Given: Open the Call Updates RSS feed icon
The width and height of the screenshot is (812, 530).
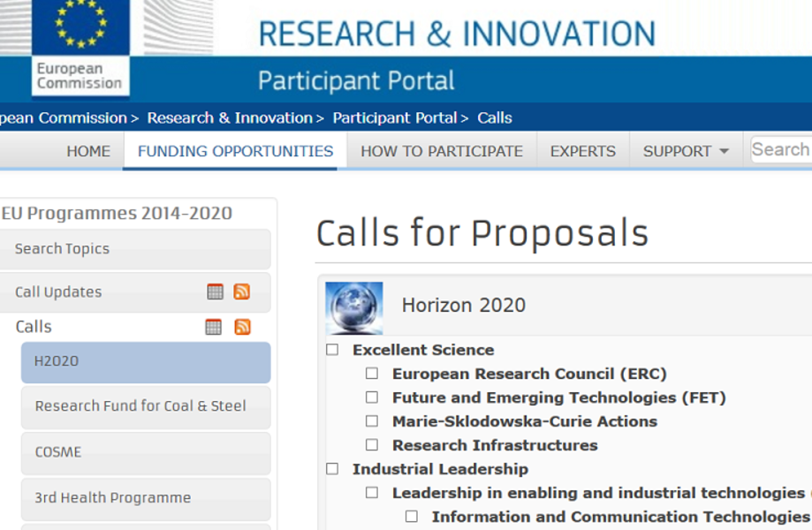Looking at the screenshot, I should tap(242, 291).
